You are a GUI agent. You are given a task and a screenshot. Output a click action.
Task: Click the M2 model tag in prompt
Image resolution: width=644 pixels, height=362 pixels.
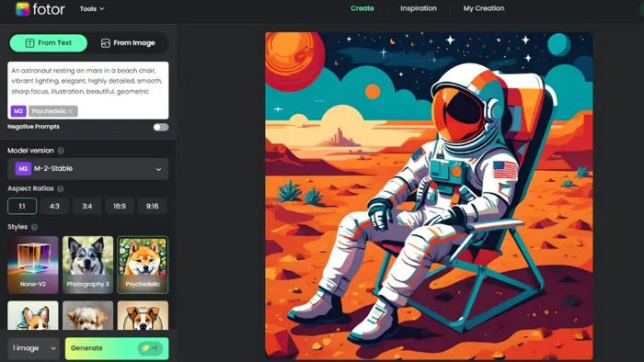point(18,111)
